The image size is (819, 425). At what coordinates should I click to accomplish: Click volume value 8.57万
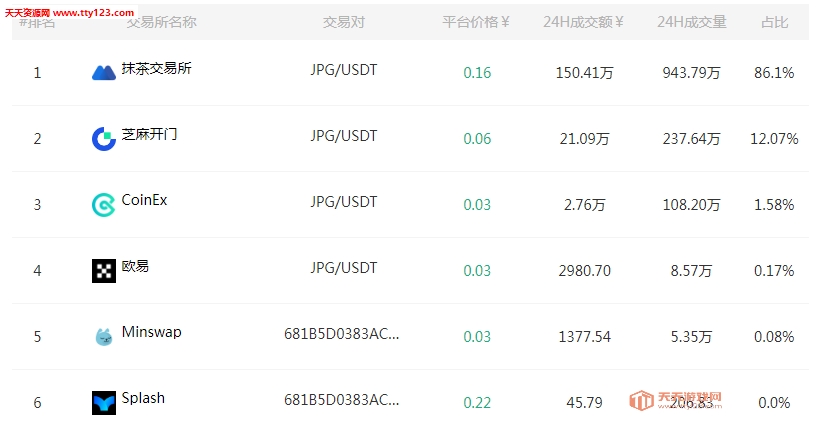click(692, 271)
